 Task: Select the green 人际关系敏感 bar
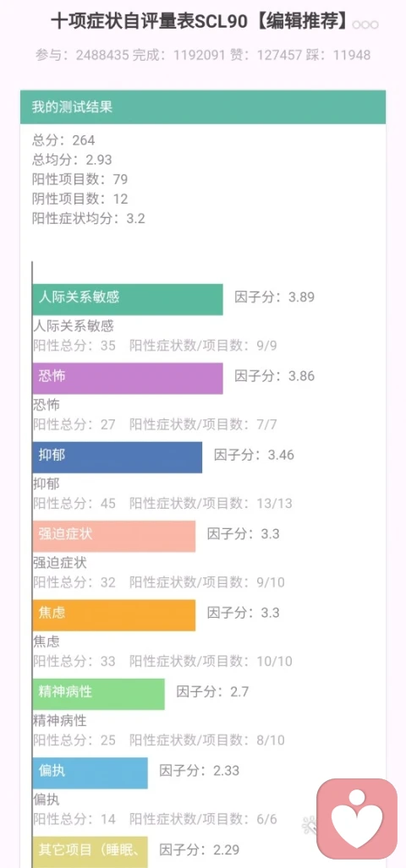(128, 299)
